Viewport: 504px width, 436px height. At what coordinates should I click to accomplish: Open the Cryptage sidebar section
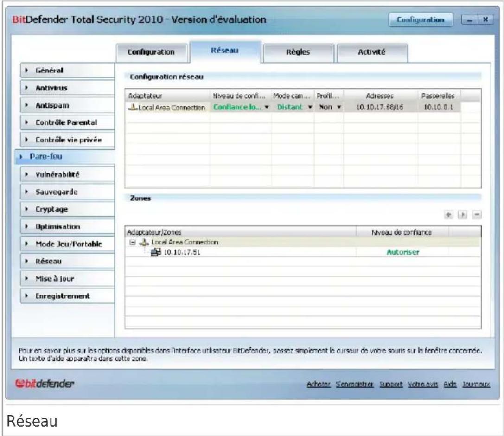(x=67, y=209)
